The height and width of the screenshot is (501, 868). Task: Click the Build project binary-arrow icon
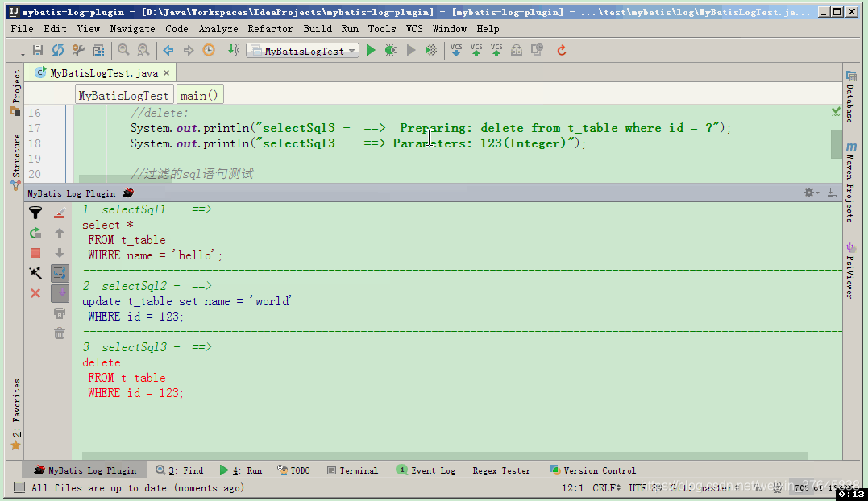coord(235,50)
